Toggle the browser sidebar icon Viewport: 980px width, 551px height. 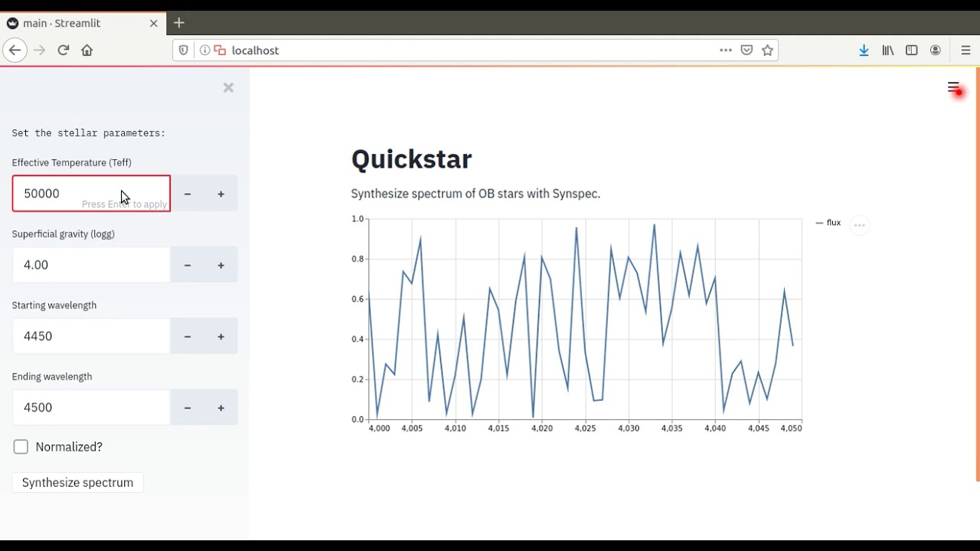[912, 51]
